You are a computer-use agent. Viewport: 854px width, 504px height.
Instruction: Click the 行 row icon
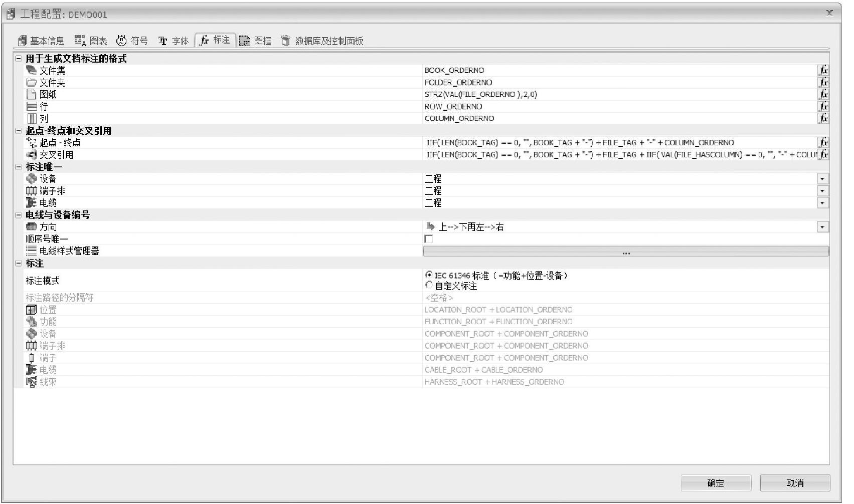click(x=32, y=106)
